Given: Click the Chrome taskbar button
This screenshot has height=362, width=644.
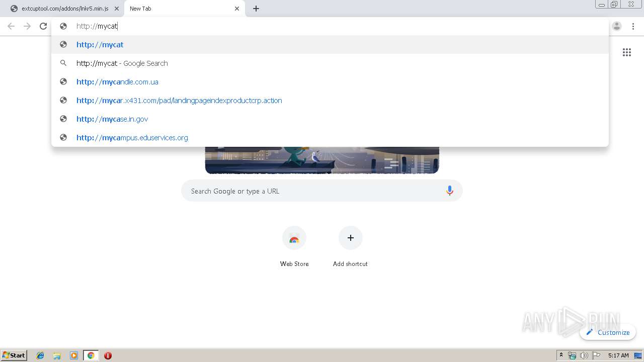Looking at the screenshot, I should [91, 355].
